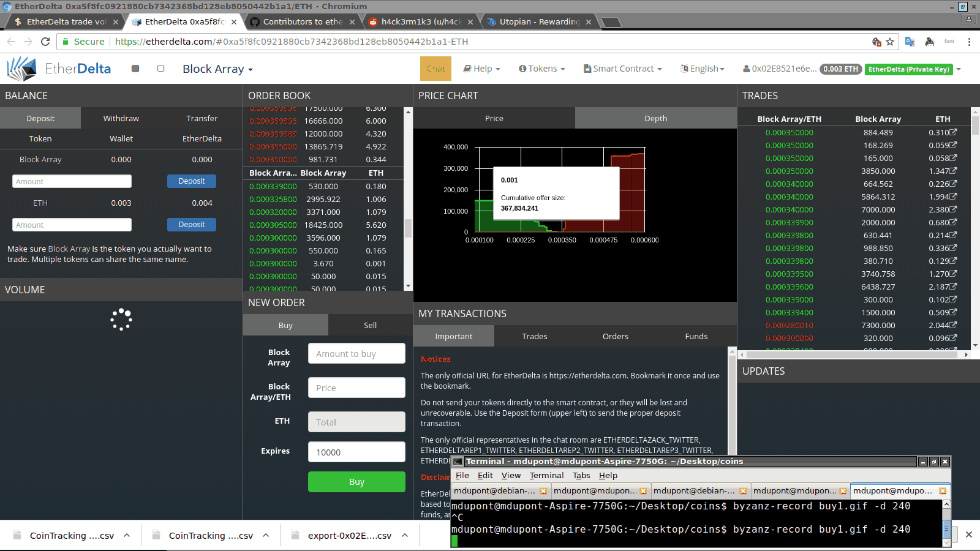Screen dimensions: 980x551
Task: Go back with browser back arrow
Action: pyautogui.click(x=11, y=42)
